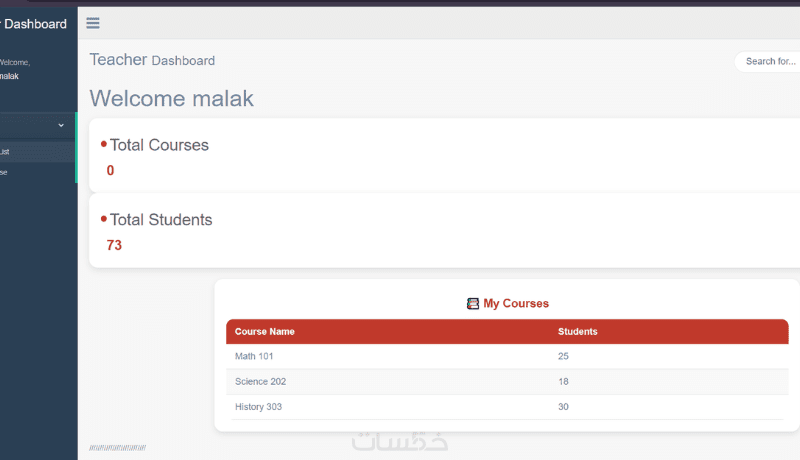The height and width of the screenshot is (460, 800).
Task: Open the List item in the sidebar
Action: click(5, 152)
